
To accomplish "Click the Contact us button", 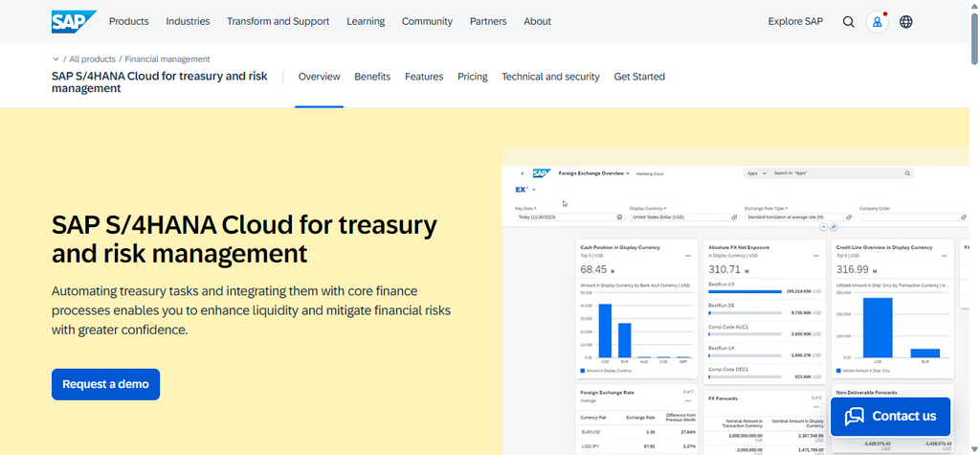I will [x=890, y=416].
